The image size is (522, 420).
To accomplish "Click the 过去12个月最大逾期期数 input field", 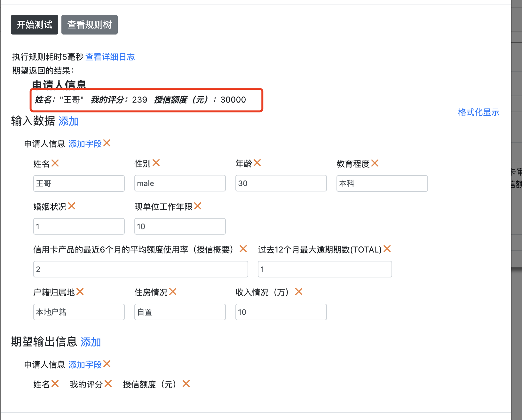I will (325, 269).
